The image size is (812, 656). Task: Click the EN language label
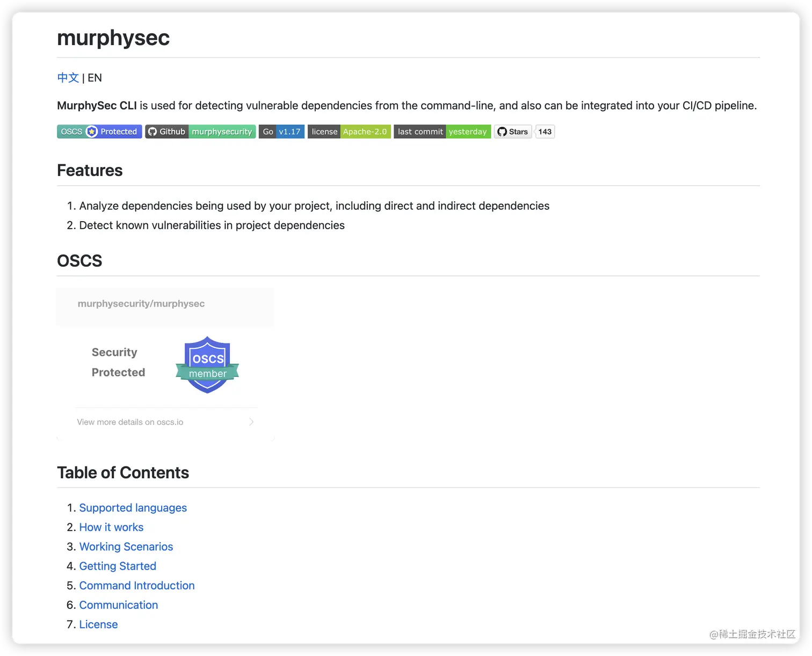(95, 78)
